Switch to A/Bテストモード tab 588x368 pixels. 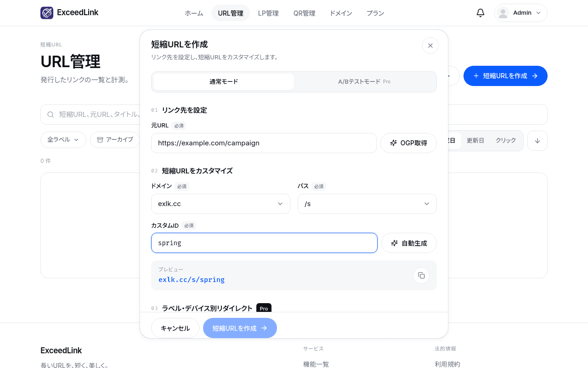click(364, 82)
